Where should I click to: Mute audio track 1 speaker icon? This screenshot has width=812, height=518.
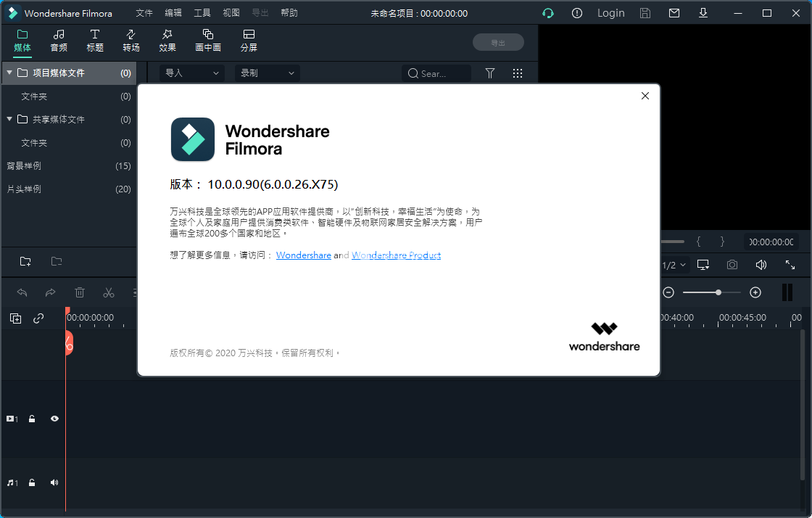pos(54,482)
